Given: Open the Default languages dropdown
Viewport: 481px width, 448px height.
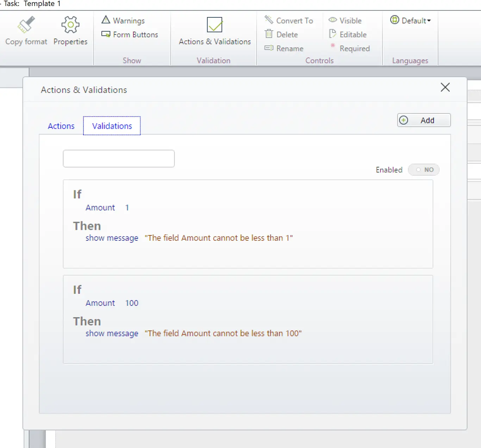Looking at the screenshot, I should (x=411, y=20).
